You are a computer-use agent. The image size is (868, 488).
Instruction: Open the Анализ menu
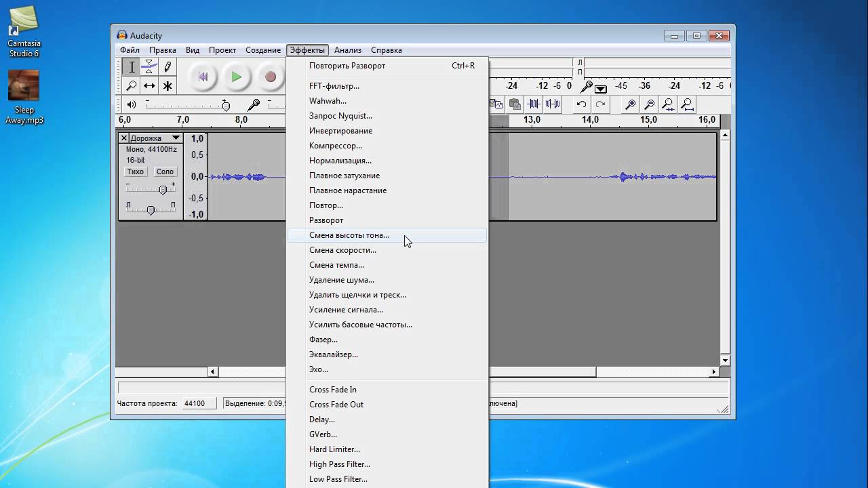pos(348,50)
